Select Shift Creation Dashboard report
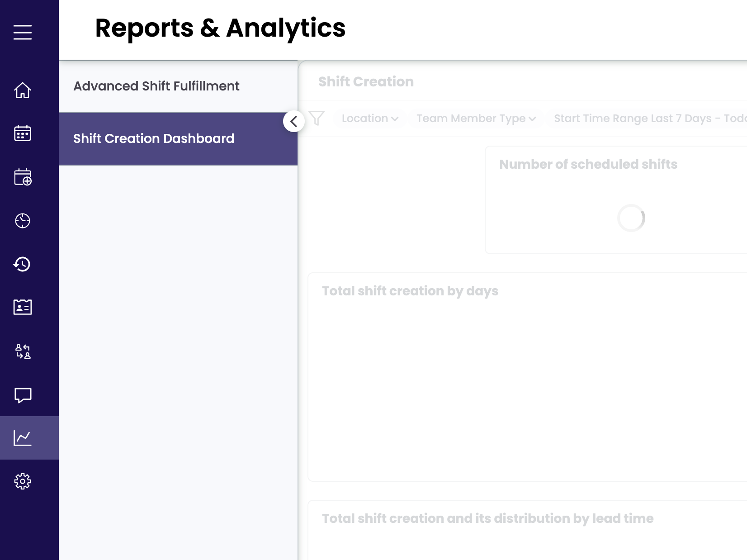This screenshot has width=747, height=560. click(154, 138)
